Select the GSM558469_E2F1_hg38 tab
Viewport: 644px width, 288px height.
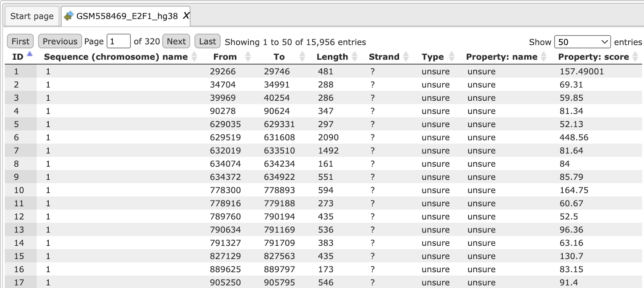point(126,16)
